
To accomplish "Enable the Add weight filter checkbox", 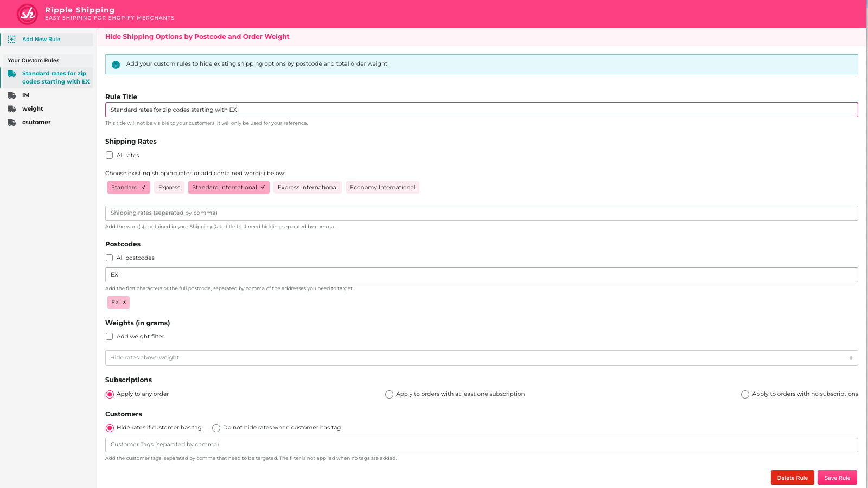I will (x=110, y=337).
